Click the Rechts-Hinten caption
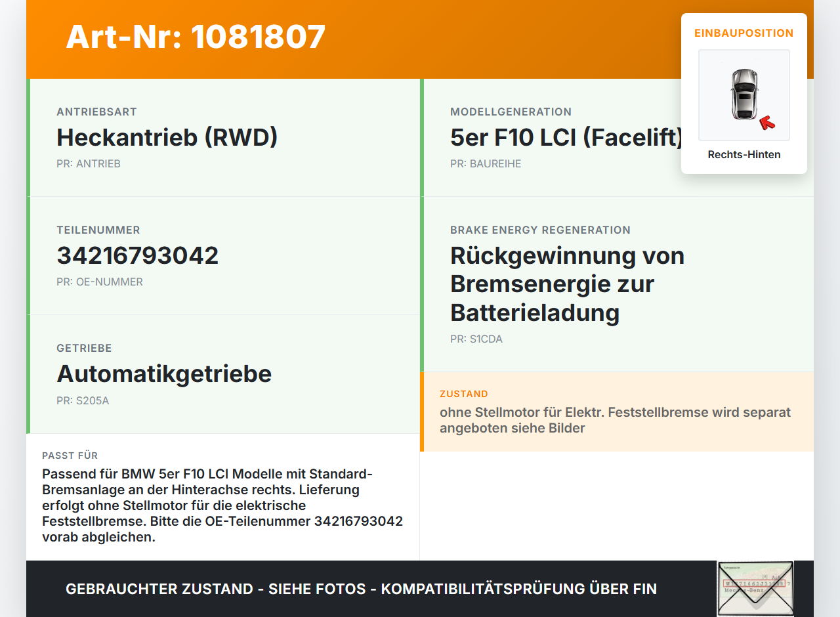Image resolution: width=840 pixels, height=617 pixels. coord(744,155)
